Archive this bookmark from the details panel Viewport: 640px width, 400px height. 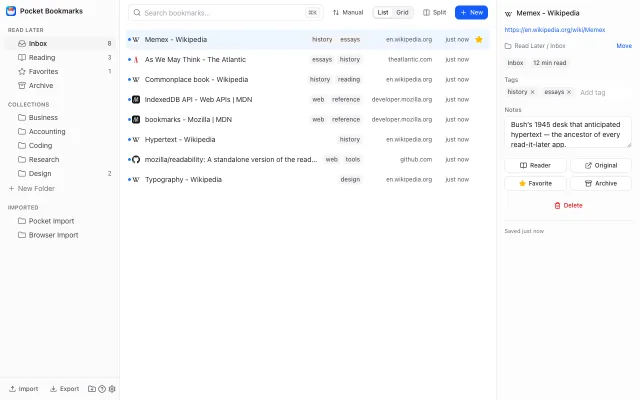(x=601, y=184)
